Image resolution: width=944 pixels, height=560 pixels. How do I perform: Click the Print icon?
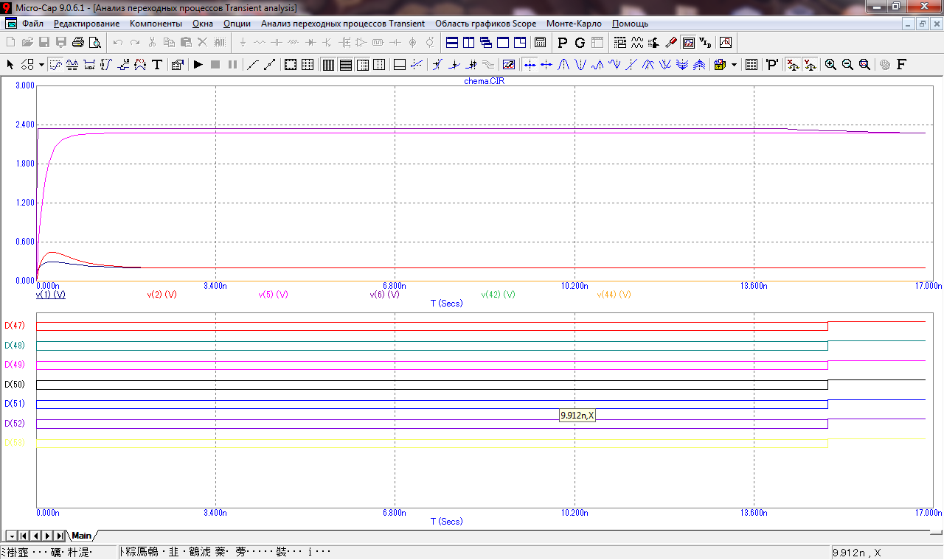(77, 42)
